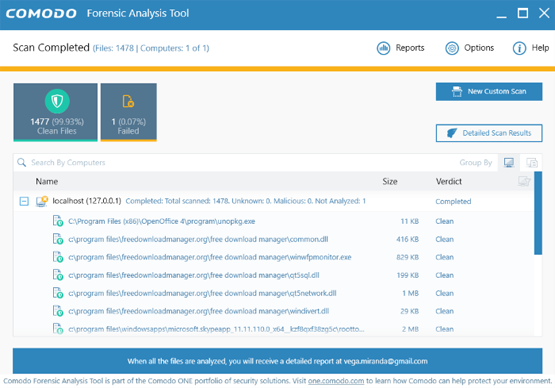Click Clean verdict for unopkg.exe

point(445,221)
